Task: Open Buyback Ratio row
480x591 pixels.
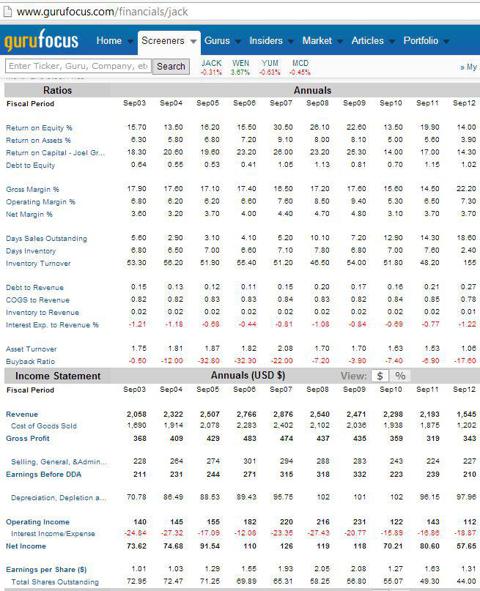Action: pyautogui.click(x=31, y=361)
